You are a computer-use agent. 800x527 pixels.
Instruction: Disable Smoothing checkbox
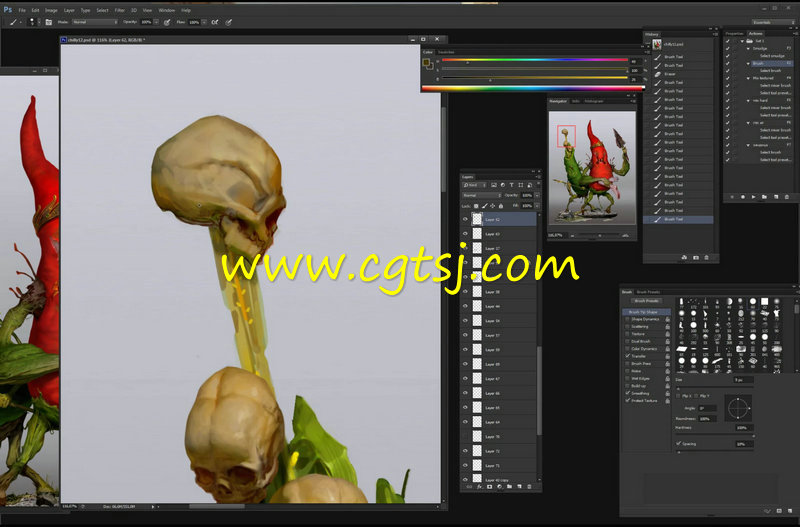coord(628,393)
